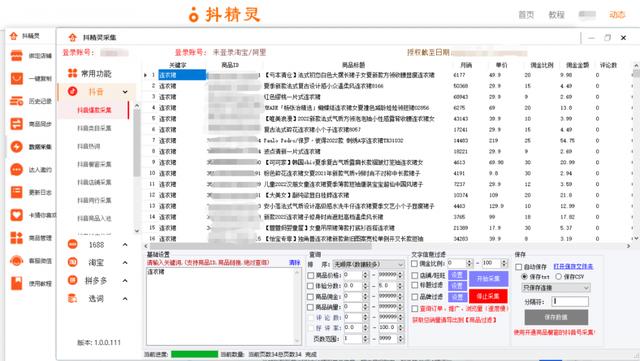Tick the 商品销量 checkbox
This screenshot has height=361, width=640.
click(310, 307)
